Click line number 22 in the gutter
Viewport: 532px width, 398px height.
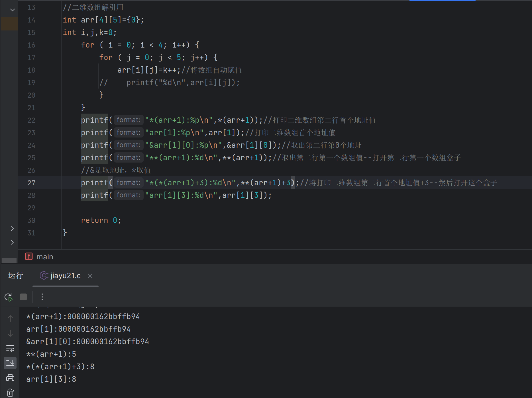pos(31,120)
